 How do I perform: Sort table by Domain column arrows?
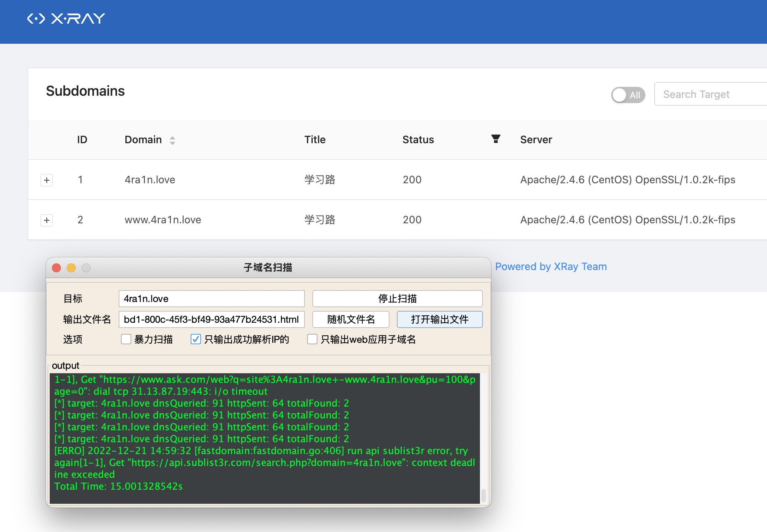(x=172, y=140)
